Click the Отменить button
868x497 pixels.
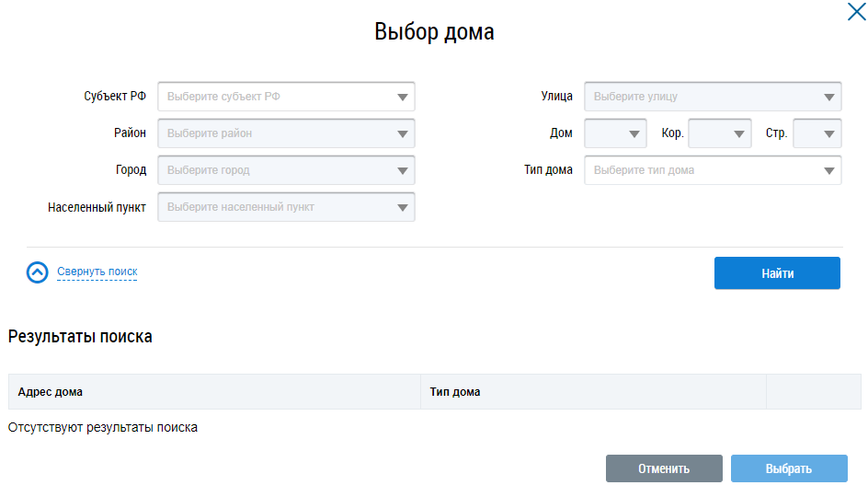coord(664,468)
